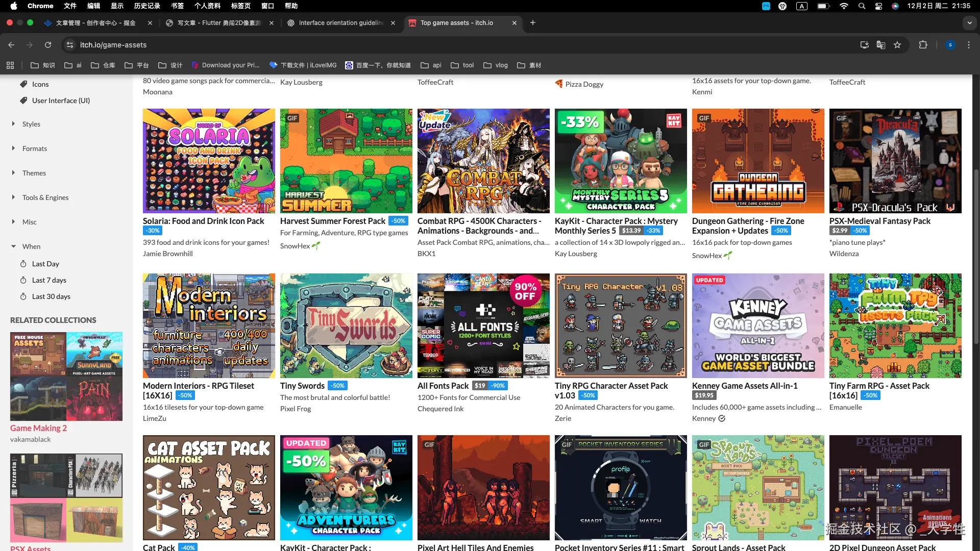Select the Last 30 days filter
The image size is (980, 551).
51,296
